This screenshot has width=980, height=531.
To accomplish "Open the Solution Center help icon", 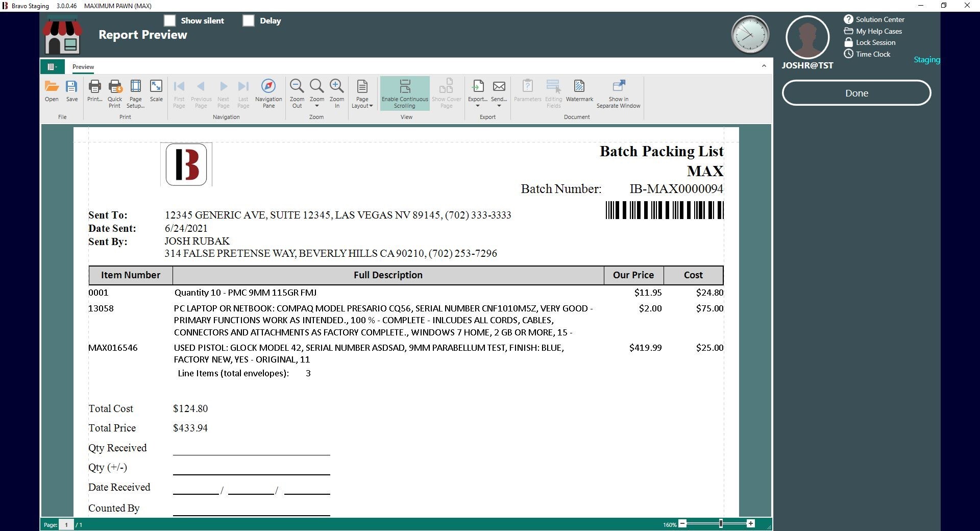I will [x=848, y=19].
